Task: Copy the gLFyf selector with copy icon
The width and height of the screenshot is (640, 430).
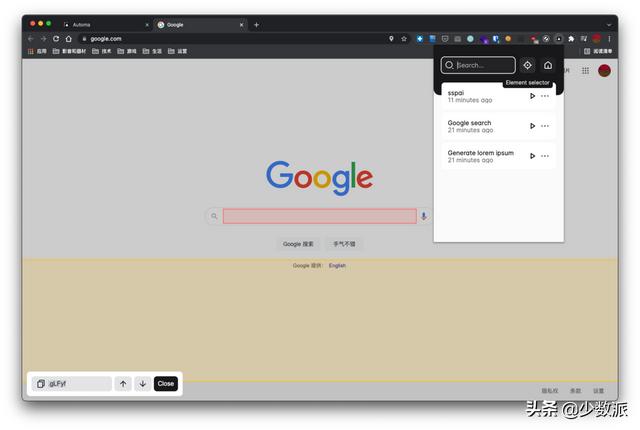Action: coord(40,384)
